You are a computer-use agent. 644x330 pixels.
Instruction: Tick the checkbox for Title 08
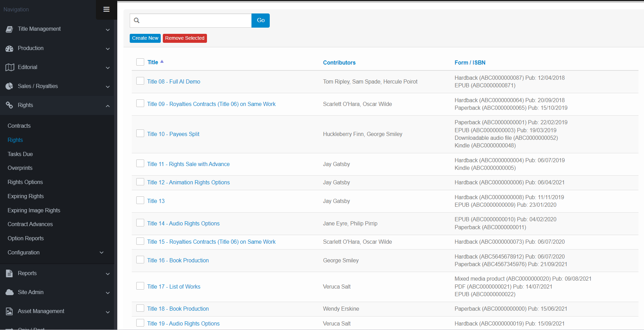pyautogui.click(x=140, y=81)
